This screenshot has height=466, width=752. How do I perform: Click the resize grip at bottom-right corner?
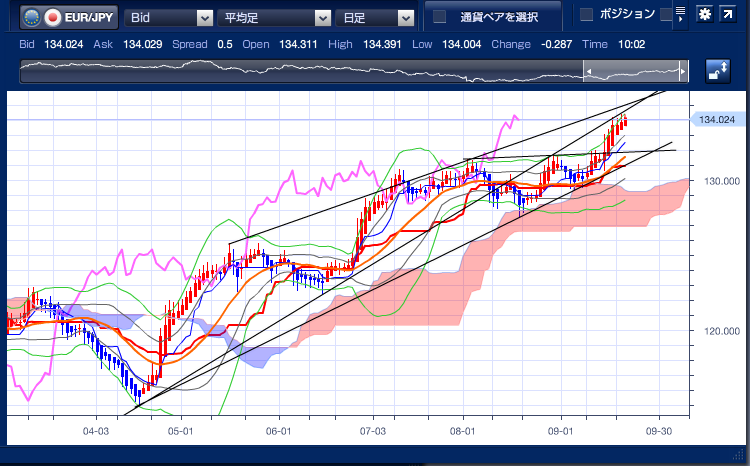tap(738, 454)
